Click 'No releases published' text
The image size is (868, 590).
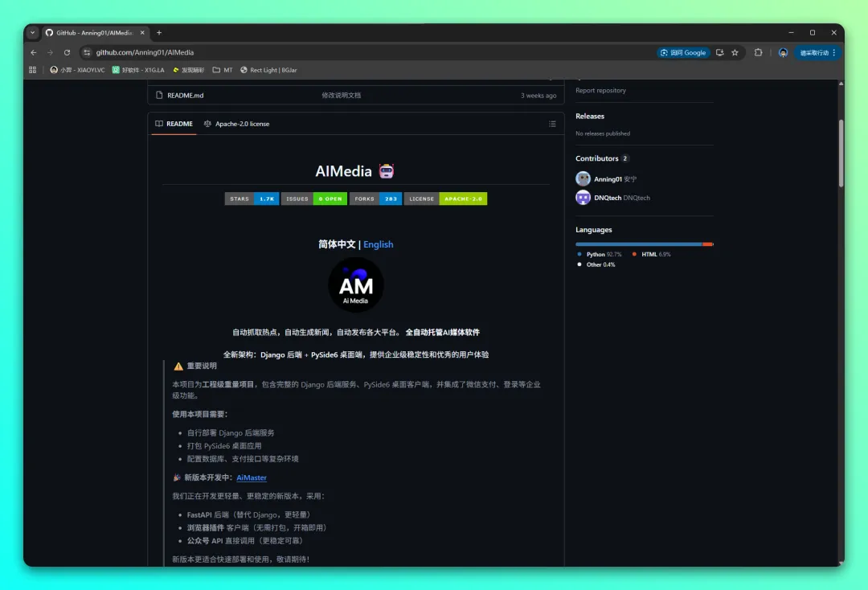(602, 133)
